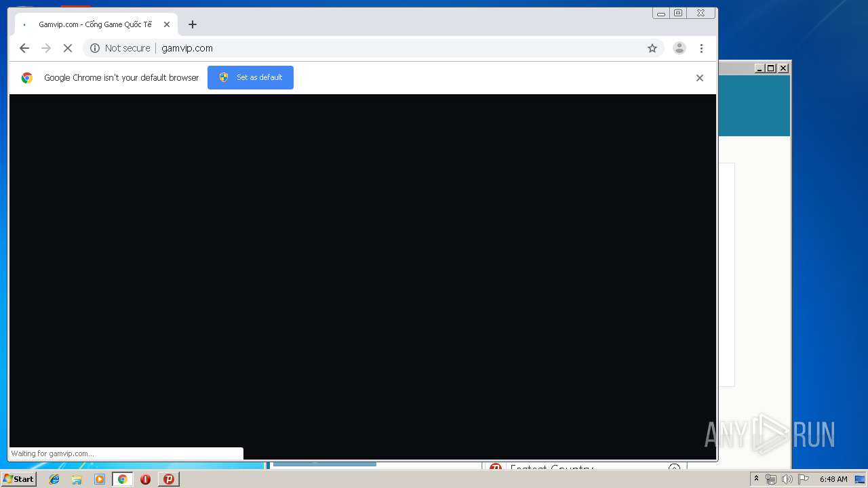The width and height of the screenshot is (868, 488).
Task: Open Windows Explorer from the taskbar
Action: pos(77,479)
